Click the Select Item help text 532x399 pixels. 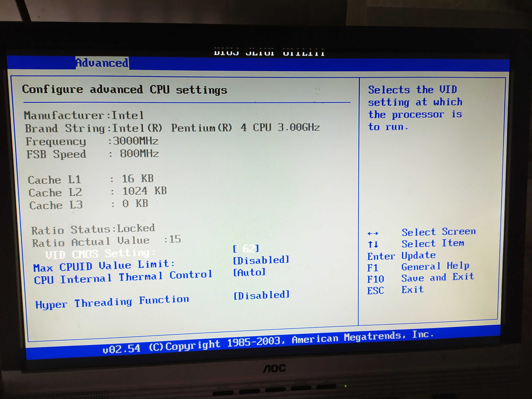pyautogui.click(x=433, y=243)
